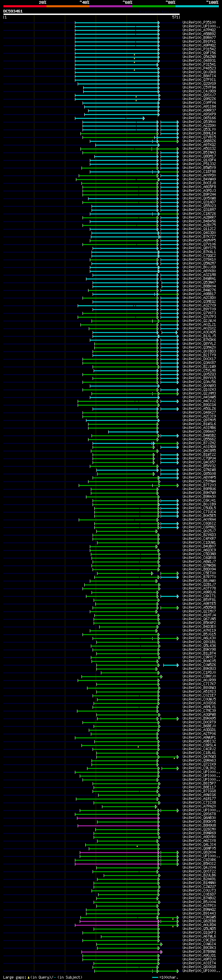Click the Large gaps legend text

coord(15,977)
